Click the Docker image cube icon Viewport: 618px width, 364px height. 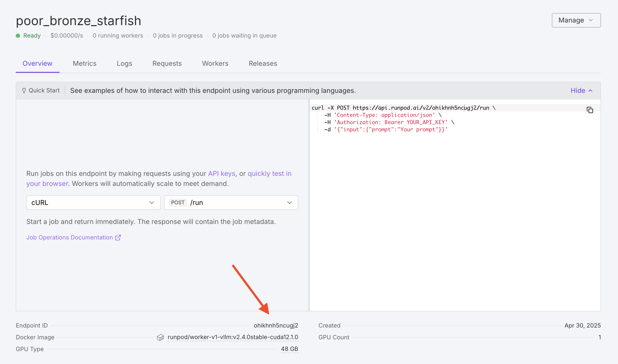click(x=160, y=338)
